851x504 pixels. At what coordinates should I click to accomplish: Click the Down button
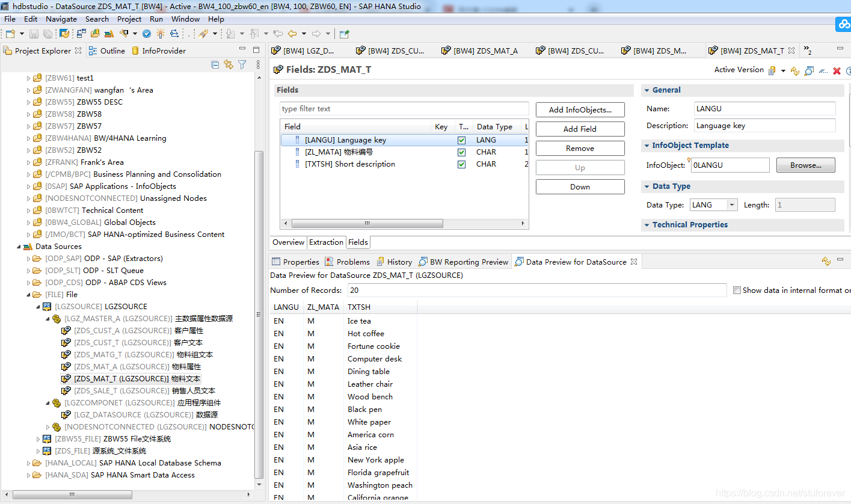[x=580, y=186]
